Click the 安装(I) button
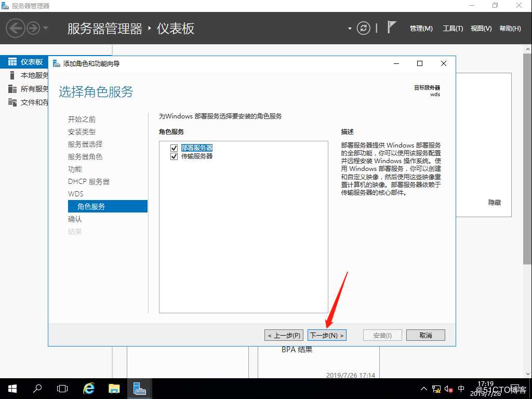The height and width of the screenshot is (399, 532). 382,335
